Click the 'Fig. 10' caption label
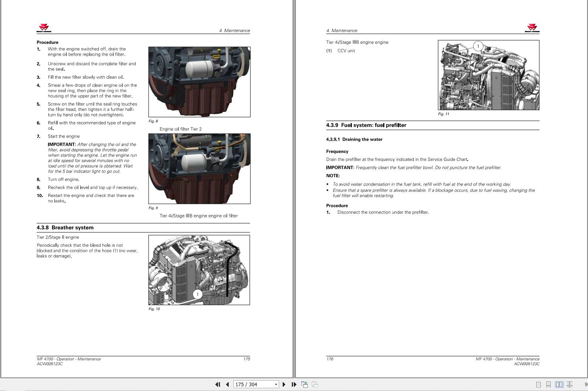The width and height of the screenshot is (588, 391). [154, 309]
